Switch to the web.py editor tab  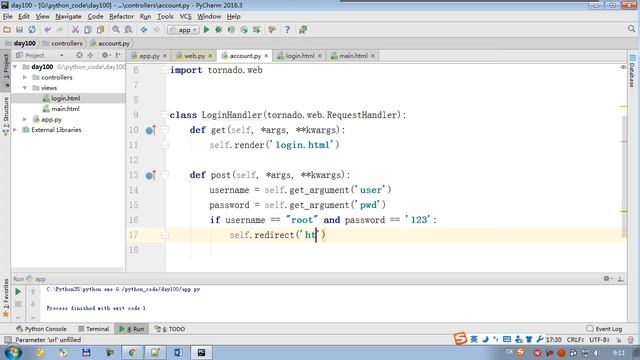[x=194, y=56]
